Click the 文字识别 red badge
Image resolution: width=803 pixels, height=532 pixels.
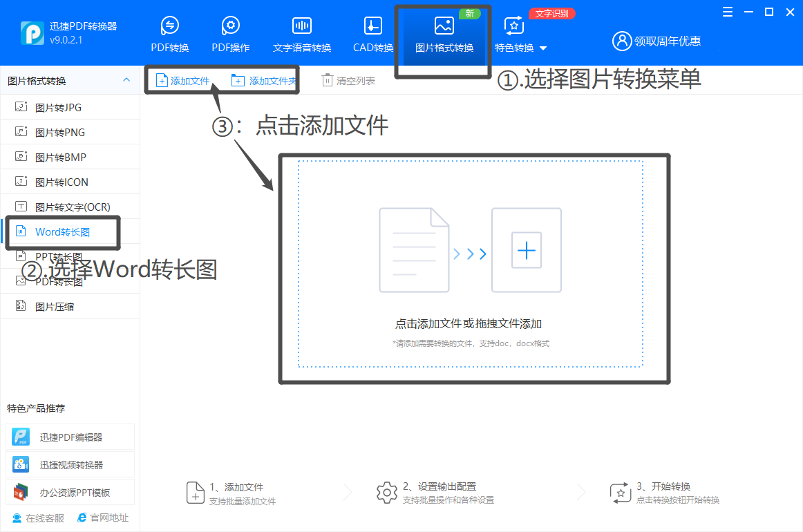pyautogui.click(x=551, y=13)
